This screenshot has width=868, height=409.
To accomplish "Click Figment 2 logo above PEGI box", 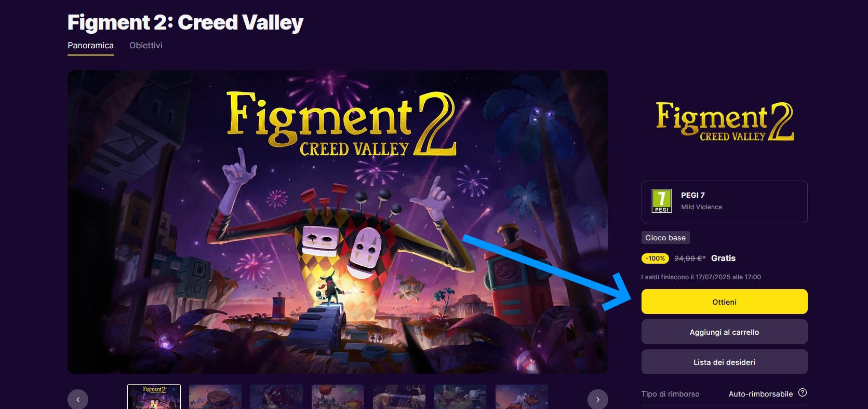I will pyautogui.click(x=724, y=121).
